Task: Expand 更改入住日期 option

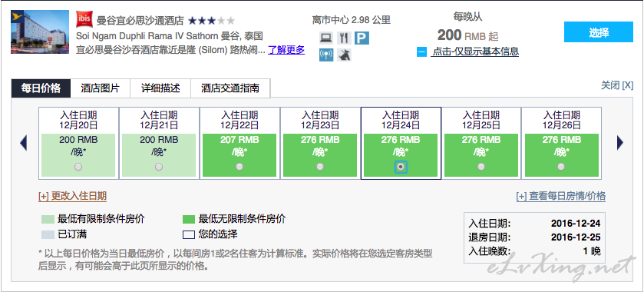Action: (72, 196)
